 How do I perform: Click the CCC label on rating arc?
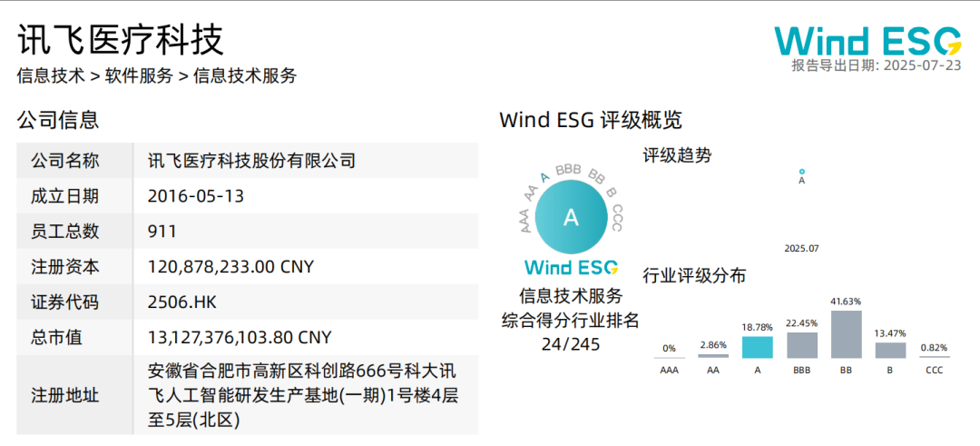click(616, 218)
